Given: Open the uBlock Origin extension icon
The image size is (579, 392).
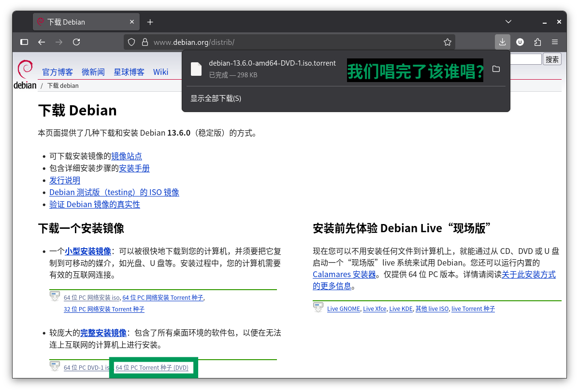Looking at the screenshot, I should pyautogui.click(x=520, y=42).
